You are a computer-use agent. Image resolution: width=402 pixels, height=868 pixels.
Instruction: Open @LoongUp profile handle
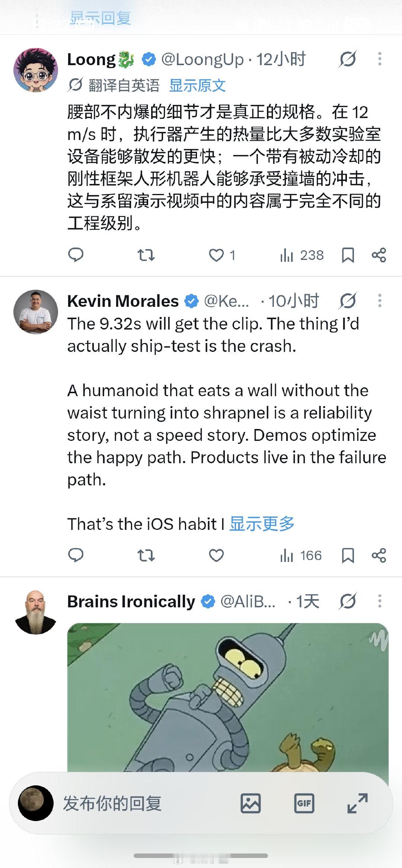click(202, 59)
